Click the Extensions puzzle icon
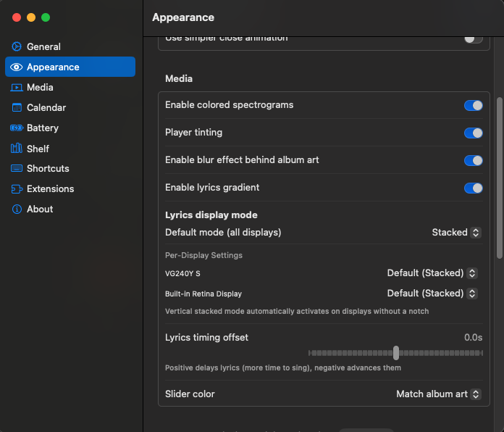 [x=17, y=189]
